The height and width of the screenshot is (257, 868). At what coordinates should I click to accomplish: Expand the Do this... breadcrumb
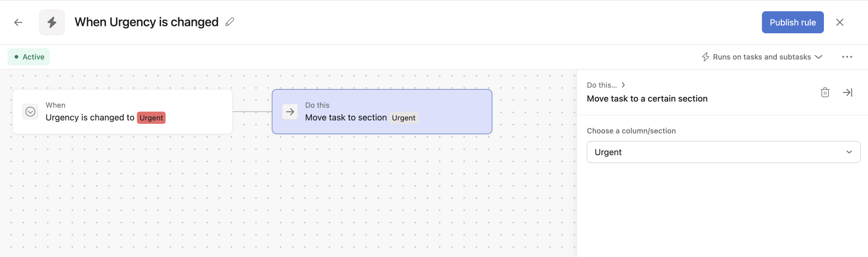point(606,85)
